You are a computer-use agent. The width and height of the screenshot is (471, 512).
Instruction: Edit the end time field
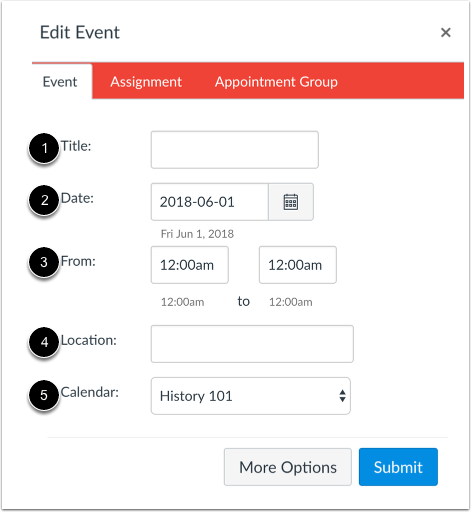pos(298,265)
